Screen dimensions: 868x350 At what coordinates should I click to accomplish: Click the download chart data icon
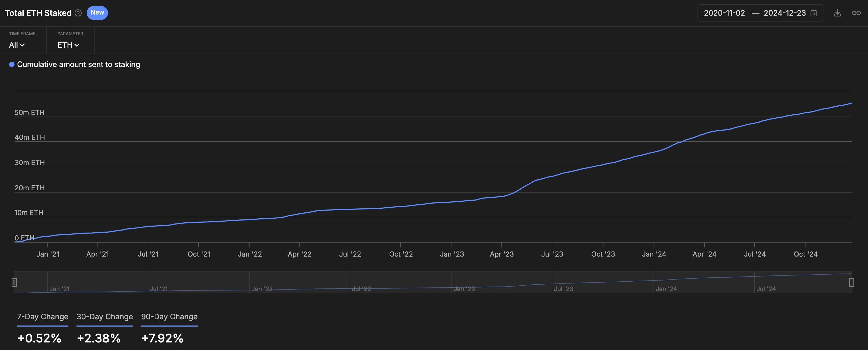click(x=837, y=13)
